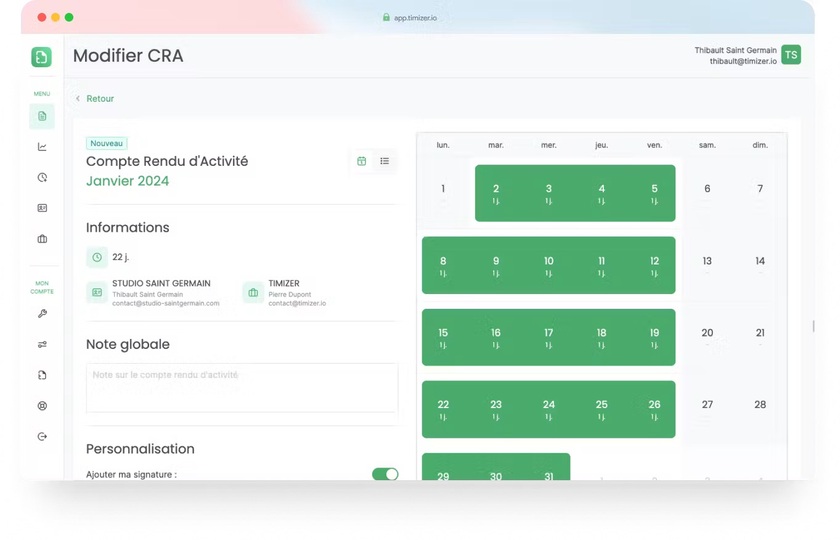Click the TS user avatar
This screenshot has height=540, width=840.
click(791, 55)
